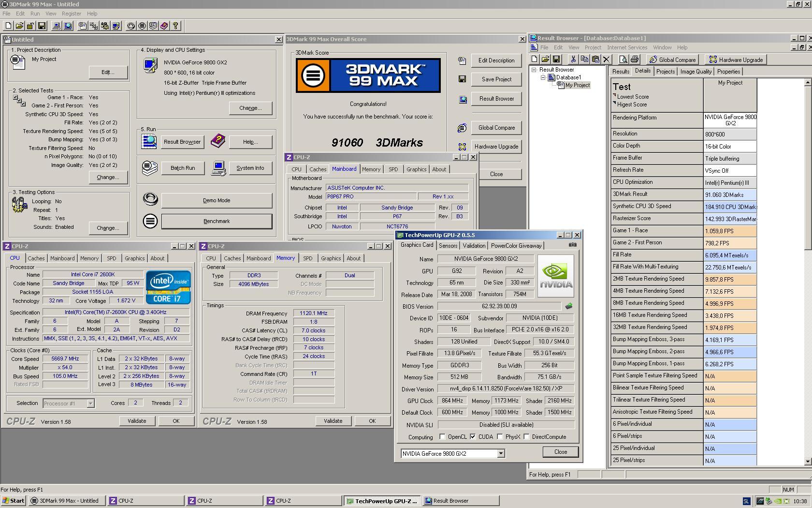The image size is (812, 508).
Task: Click Result Browser taskbar button
Action: coord(461,501)
